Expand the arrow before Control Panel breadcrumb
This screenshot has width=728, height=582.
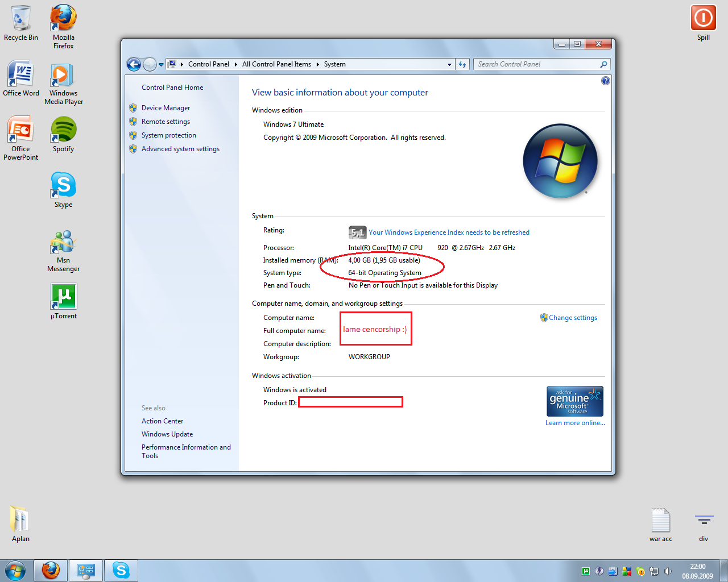(181, 64)
